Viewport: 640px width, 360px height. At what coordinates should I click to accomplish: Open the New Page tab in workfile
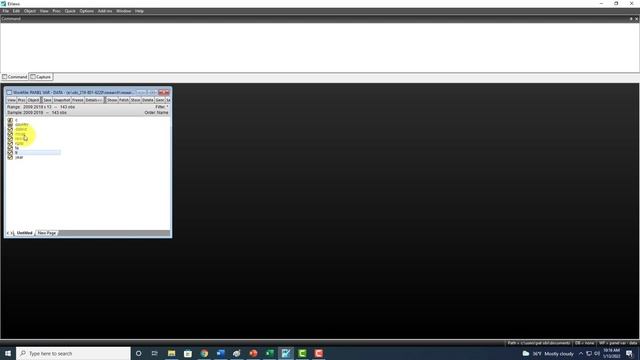pyautogui.click(x=47, y=233)
